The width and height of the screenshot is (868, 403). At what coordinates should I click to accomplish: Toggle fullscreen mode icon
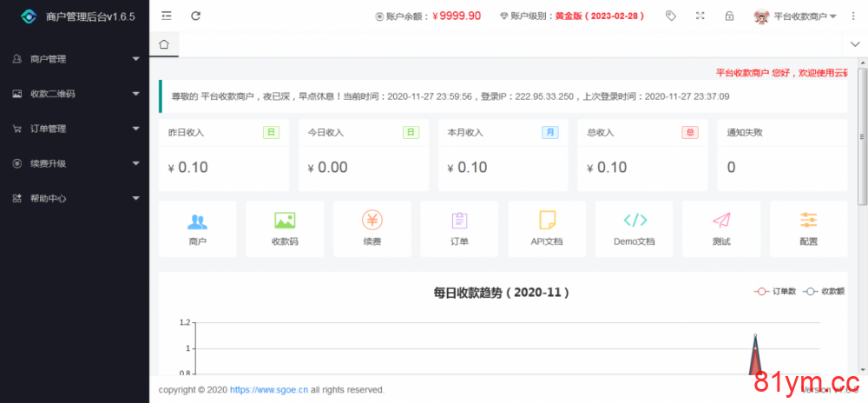700,16
